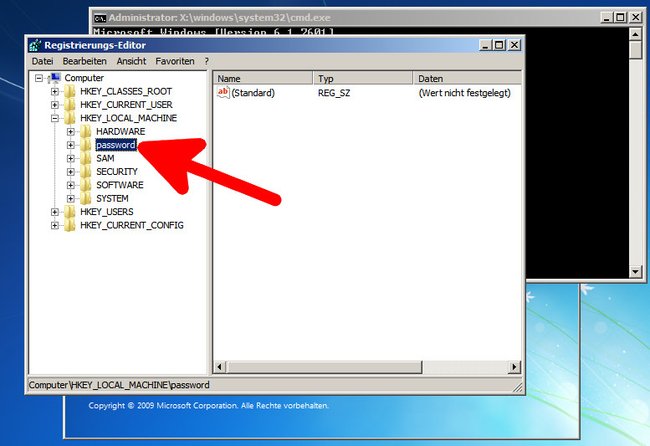Select HKEY_CURRENT_CONFIG label
This screenshot has width=650, height=446.
(x=132, y=225)
